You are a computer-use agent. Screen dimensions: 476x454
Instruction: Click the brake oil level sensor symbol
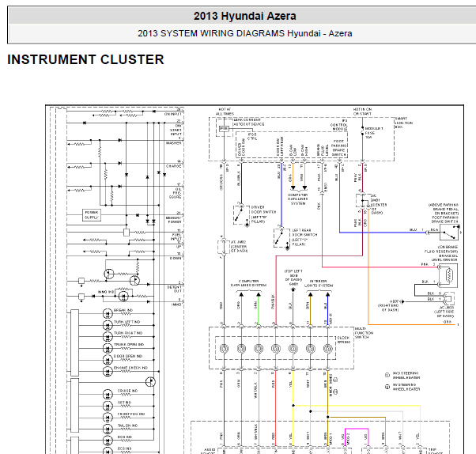tap(448, 276)
